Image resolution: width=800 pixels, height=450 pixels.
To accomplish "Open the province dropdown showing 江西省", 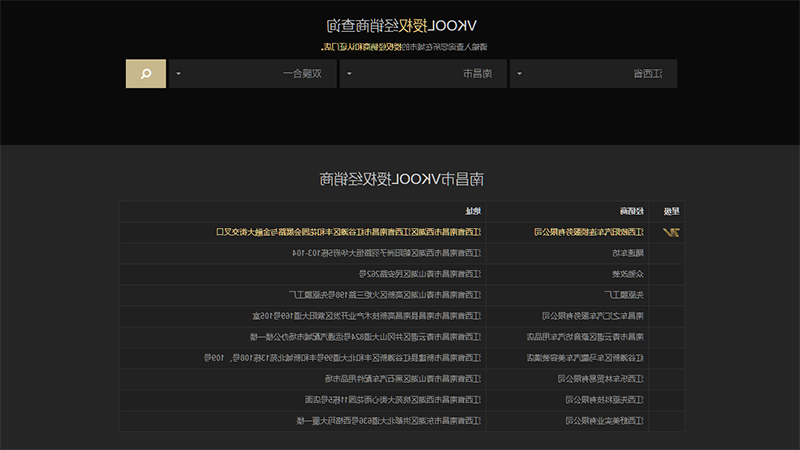I will coord(593,73).
